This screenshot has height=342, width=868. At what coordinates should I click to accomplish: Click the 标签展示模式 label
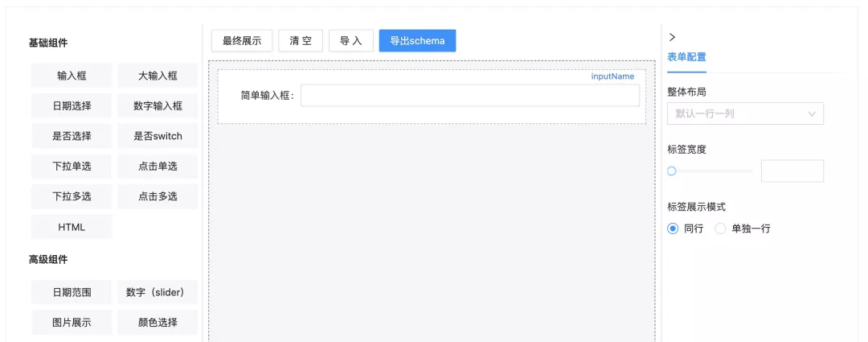(696, 207)
